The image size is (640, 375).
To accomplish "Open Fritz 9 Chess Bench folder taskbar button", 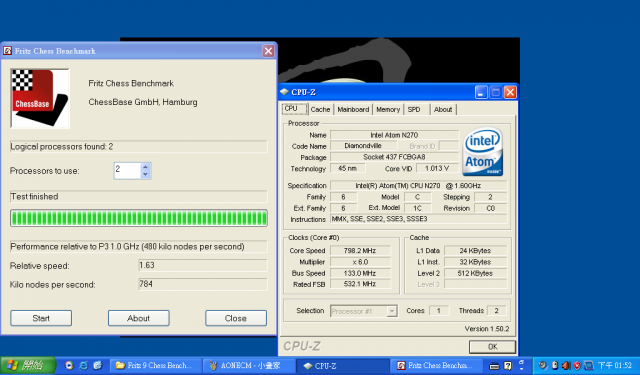I will point(156,366).
